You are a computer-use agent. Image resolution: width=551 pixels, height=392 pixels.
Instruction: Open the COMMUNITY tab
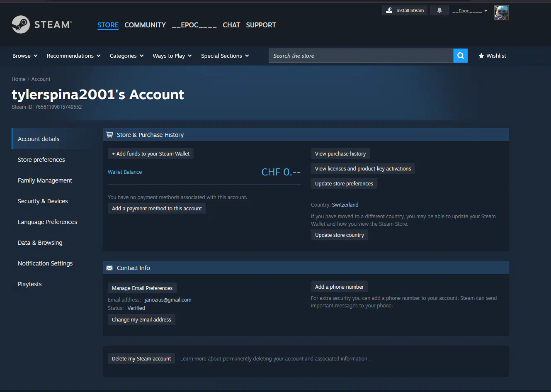point(145,25)
